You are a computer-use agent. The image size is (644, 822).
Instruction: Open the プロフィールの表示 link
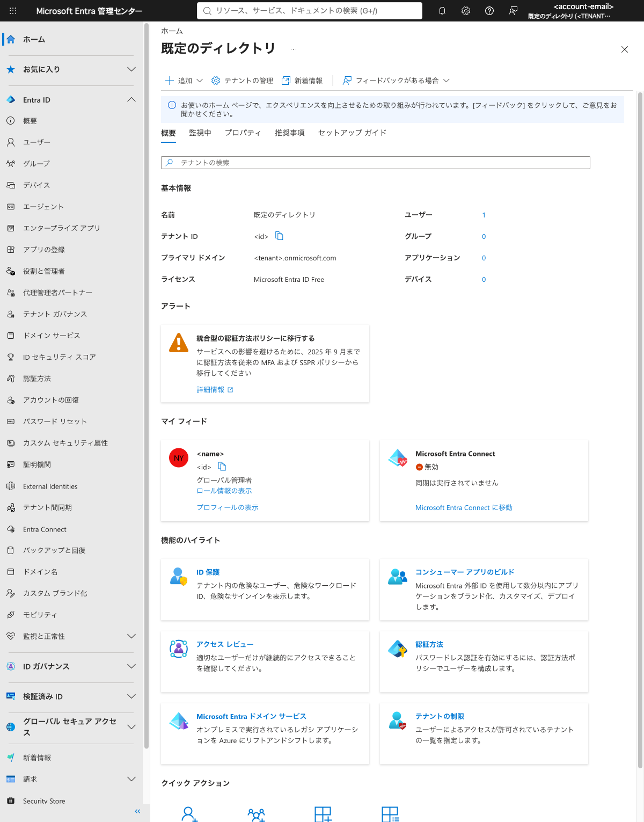pos(228,507)
